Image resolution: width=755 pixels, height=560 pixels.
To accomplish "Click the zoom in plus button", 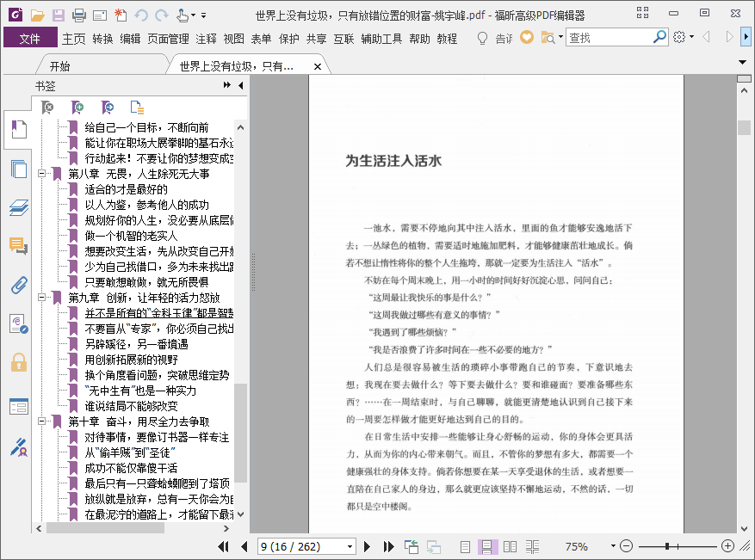I will [727, 546].
